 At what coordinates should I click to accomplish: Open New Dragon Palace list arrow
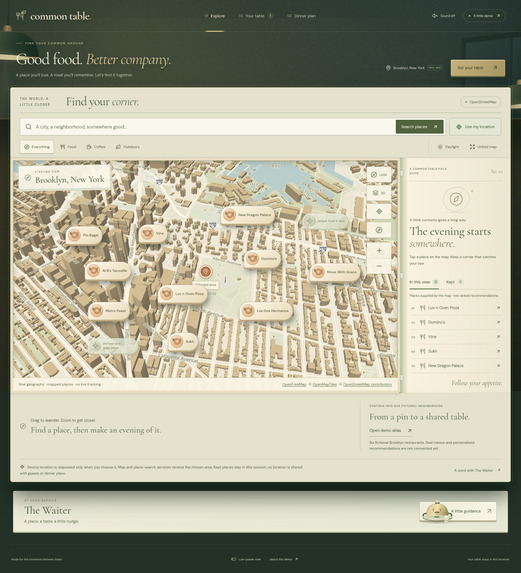click(x=498, y=365)
